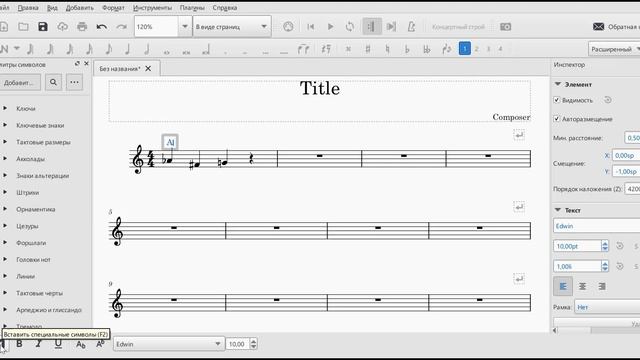
Task: Expand the 'Тактовые размеры' palette
Action: 5,142
